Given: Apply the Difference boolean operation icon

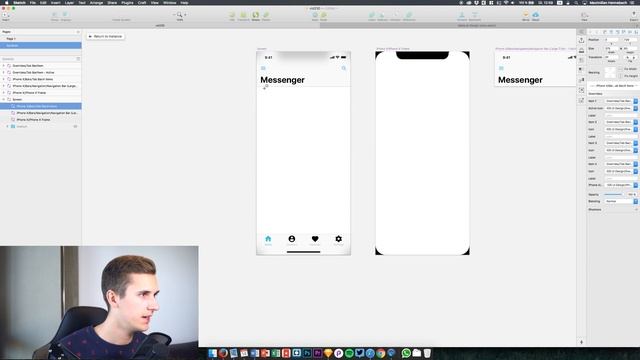Looking at the screenshot, I should pyautogui.click(x=409, y=16).
